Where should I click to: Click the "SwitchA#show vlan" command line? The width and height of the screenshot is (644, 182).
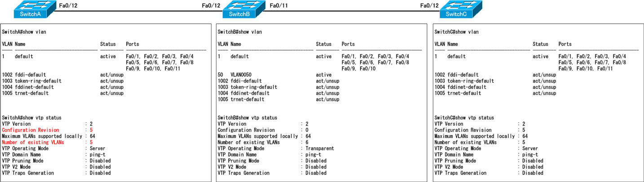coord(24,32)
